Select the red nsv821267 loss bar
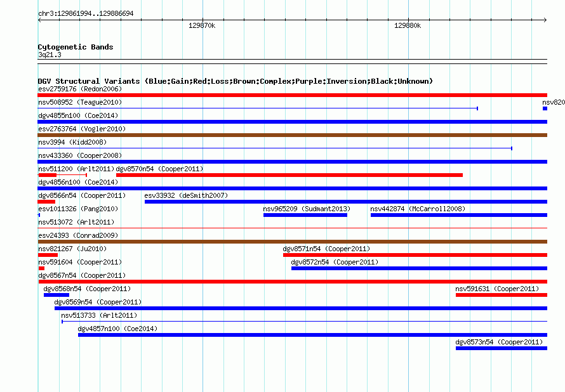565x392 pixels. [48, 255]
